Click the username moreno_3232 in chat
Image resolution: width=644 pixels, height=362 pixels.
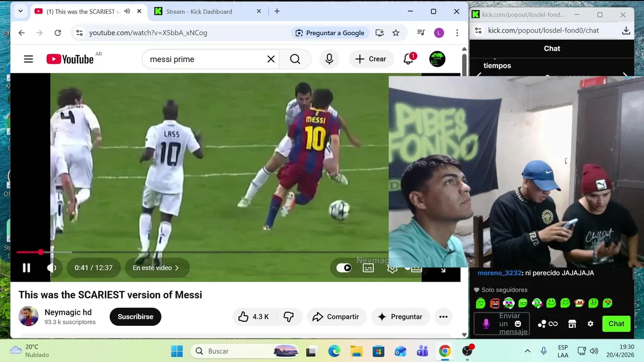[x=499, y=273]
